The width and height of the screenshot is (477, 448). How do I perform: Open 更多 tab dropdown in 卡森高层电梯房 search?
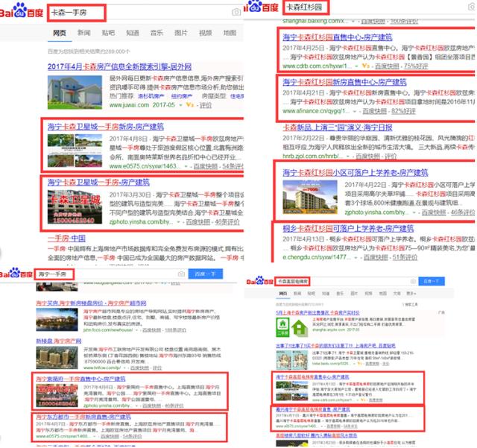411,294
